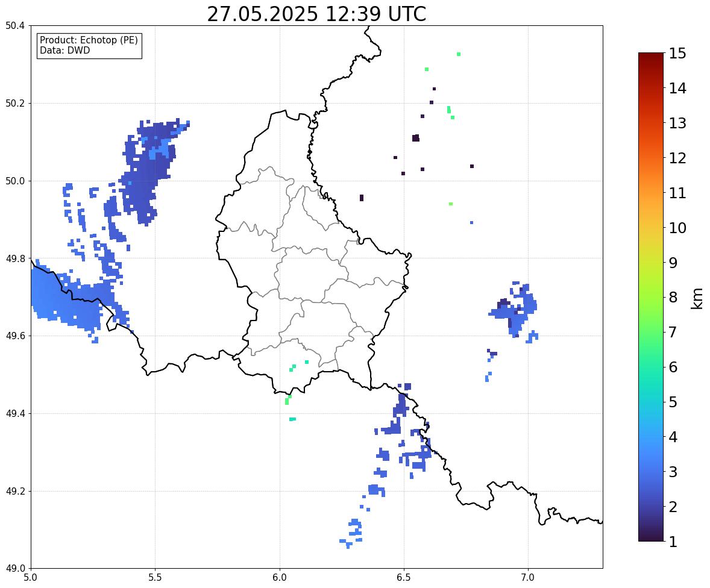Click the latitude axis label 49.6
Viewport: 710px width, 588px height.
point(15,336)
